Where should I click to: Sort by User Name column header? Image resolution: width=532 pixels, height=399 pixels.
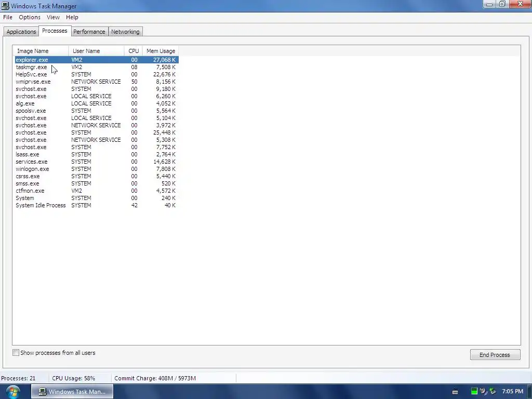96,51
